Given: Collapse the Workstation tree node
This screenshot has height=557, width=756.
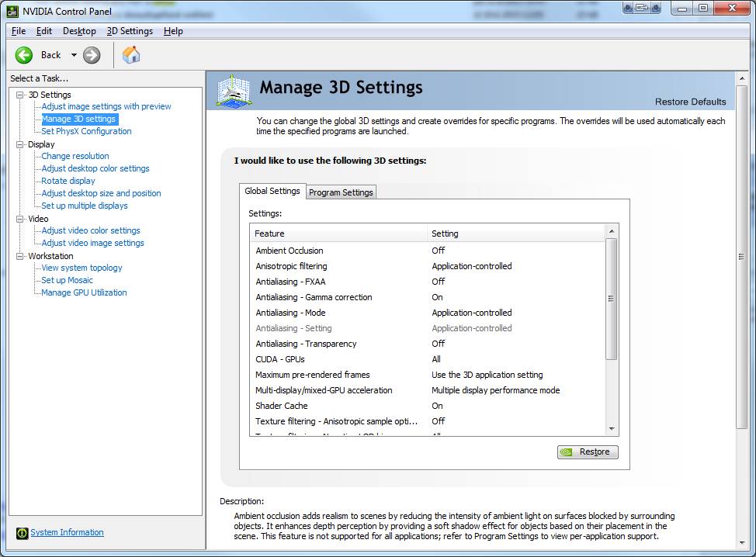Looking at the screenshot, I should click(19, 256).
